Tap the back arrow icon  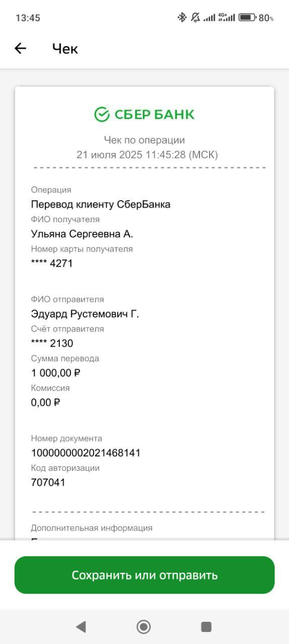(x=20, y=48)
